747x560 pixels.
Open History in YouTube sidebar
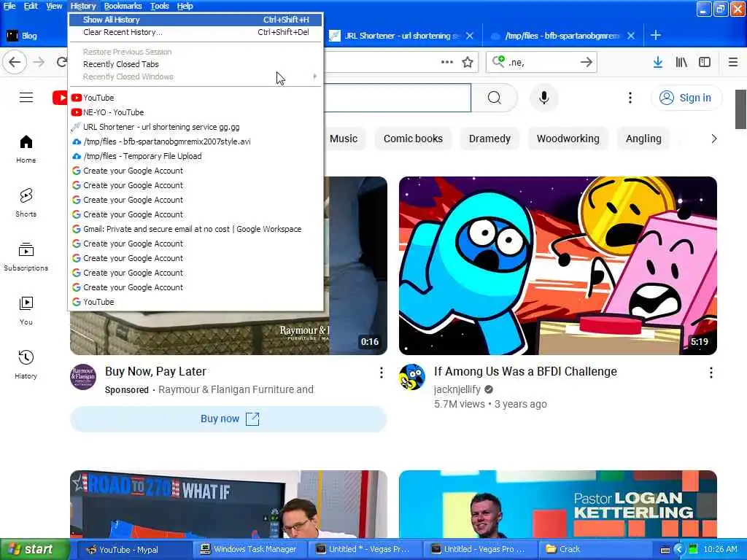click(26, 365)
